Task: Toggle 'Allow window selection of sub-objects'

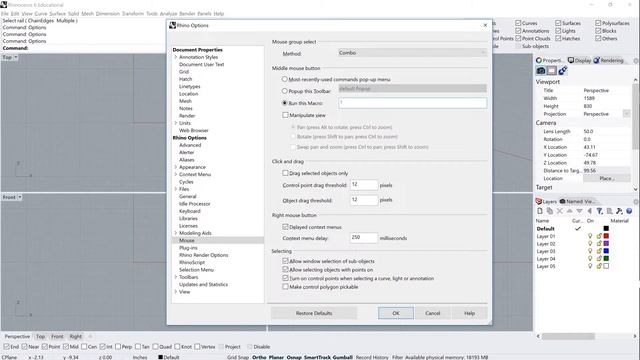Action: (285, 261)
